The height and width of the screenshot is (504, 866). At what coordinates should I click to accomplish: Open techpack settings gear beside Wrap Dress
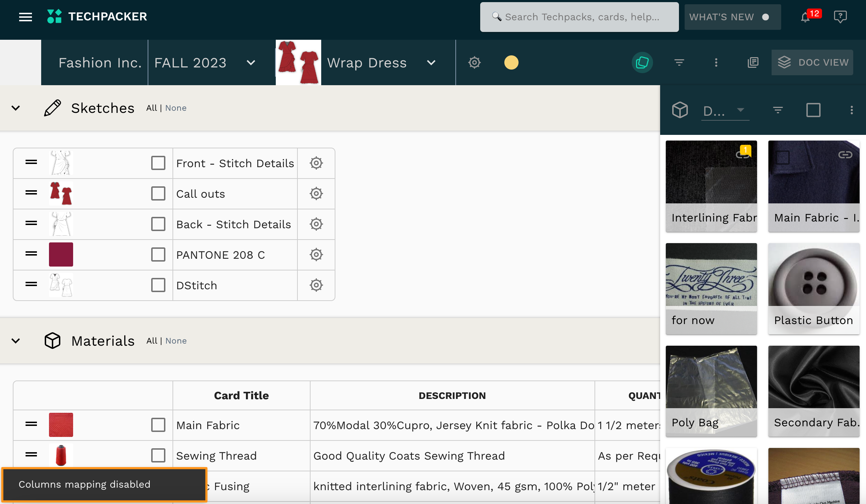[x=475, y=62]
